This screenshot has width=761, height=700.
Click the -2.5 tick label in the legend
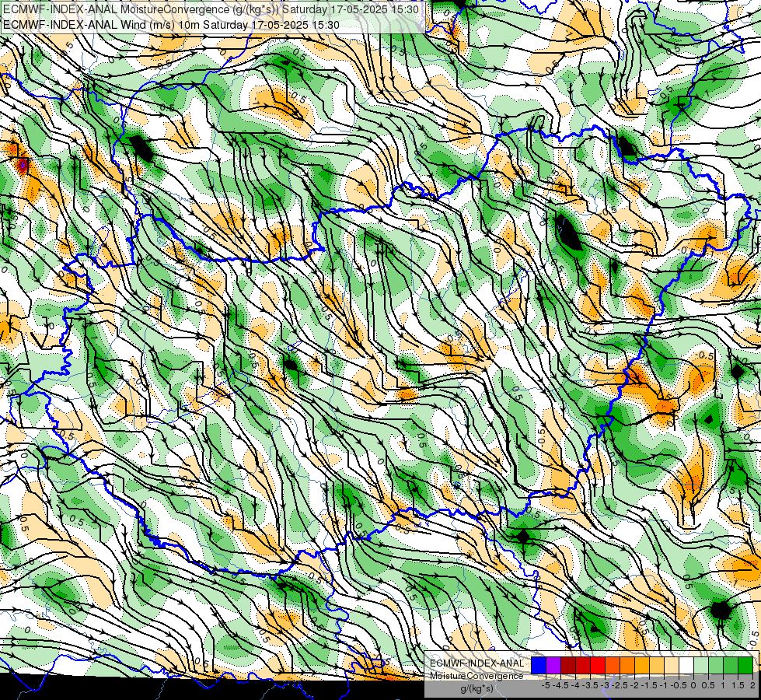click(x=620, y=685)
